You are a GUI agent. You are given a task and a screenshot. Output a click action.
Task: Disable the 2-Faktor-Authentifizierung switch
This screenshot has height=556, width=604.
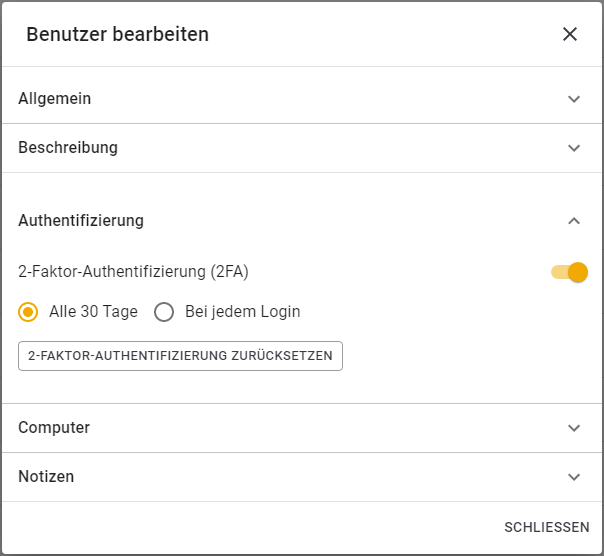pos(569,272)
